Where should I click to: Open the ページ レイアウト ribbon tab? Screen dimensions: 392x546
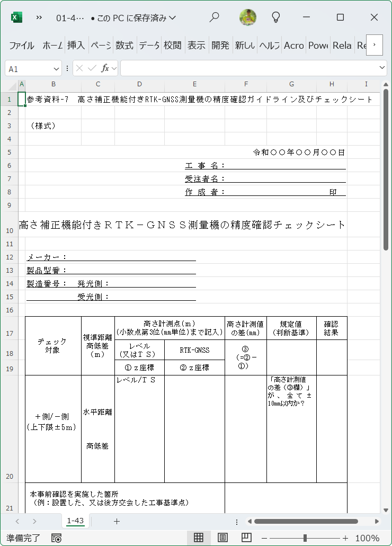point(100,45)
